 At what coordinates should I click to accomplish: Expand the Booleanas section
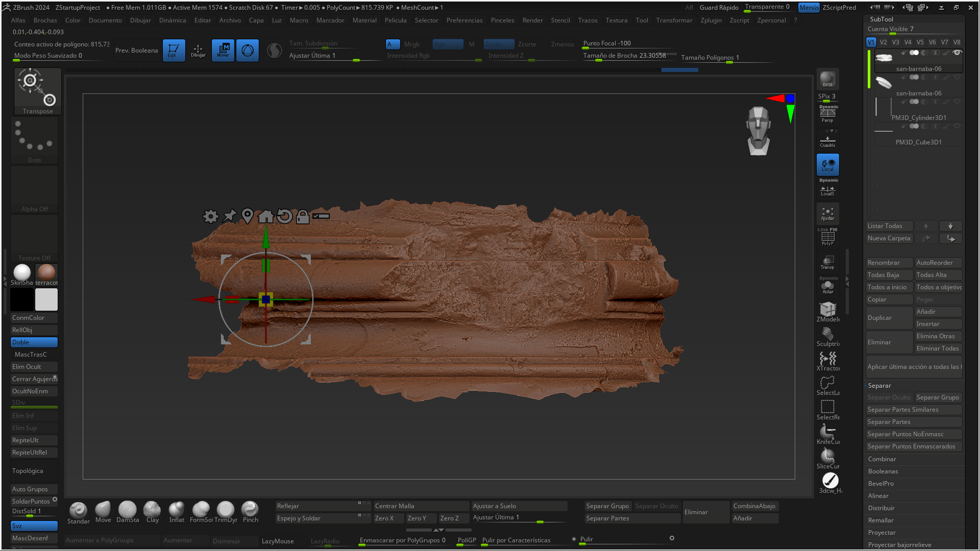tap(883, 471)
